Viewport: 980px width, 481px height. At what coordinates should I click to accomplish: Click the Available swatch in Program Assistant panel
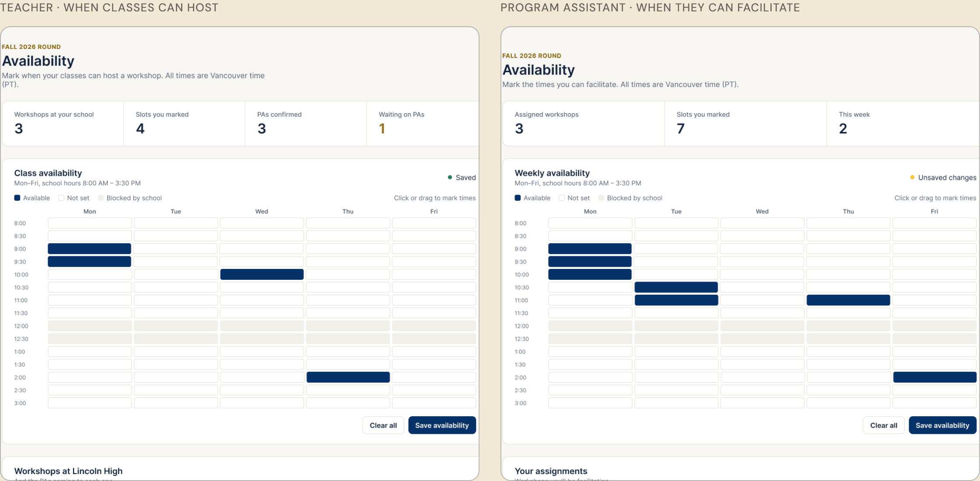(x=518, y=198)
